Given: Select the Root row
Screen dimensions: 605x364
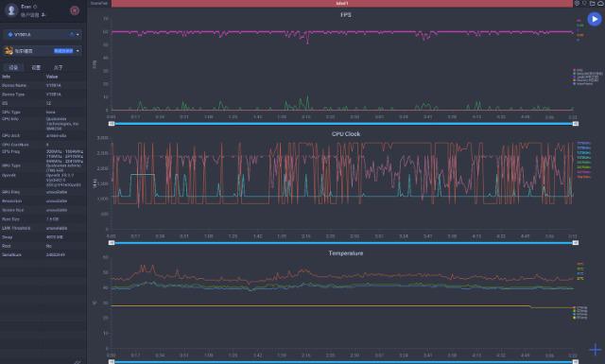Looking at the screenshot, I should 43,246.
